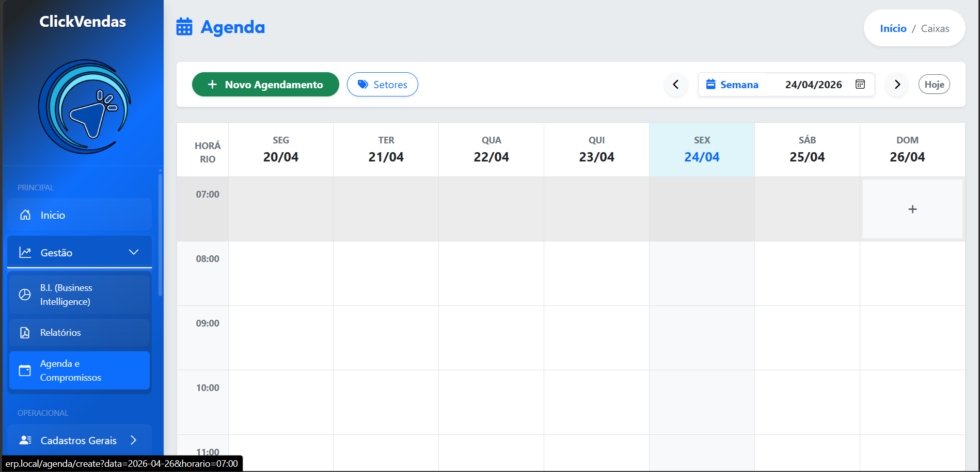This screenshot has width=980, height=472.
Task: Click the Relatórios document icon
Action: click(25, 332)
